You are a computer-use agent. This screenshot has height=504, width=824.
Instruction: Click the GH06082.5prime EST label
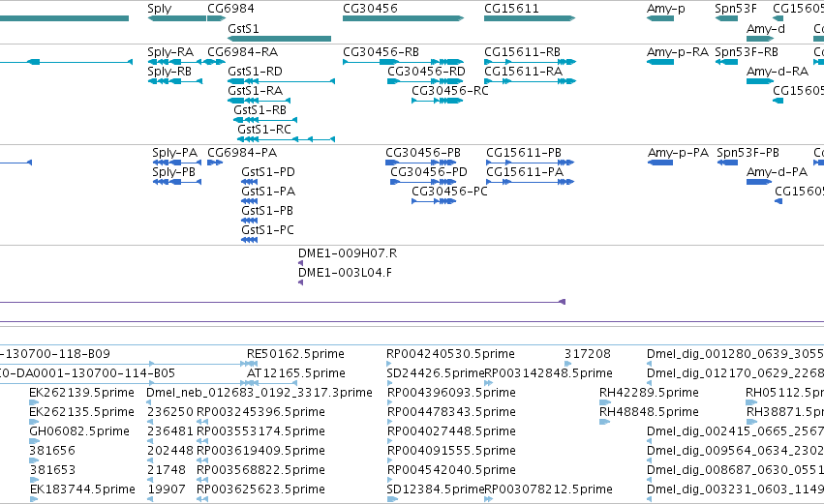point(79,431)
